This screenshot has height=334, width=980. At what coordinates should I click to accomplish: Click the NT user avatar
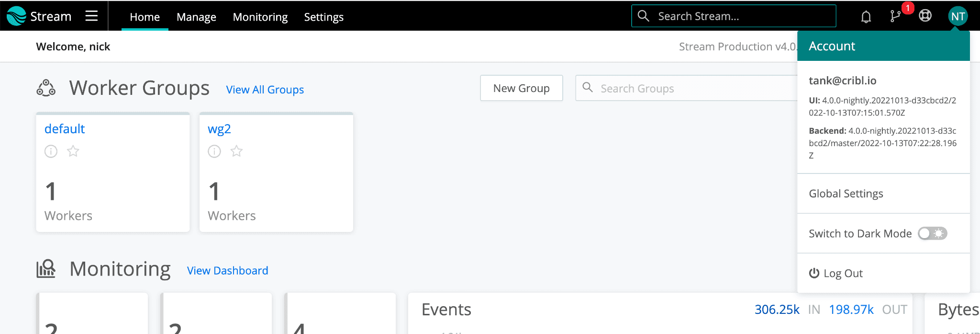click(x=958, y=16)
